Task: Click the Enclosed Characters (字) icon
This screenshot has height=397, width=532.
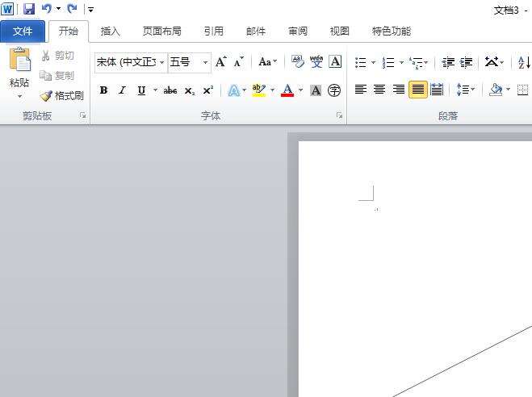Action: [334, 90]
